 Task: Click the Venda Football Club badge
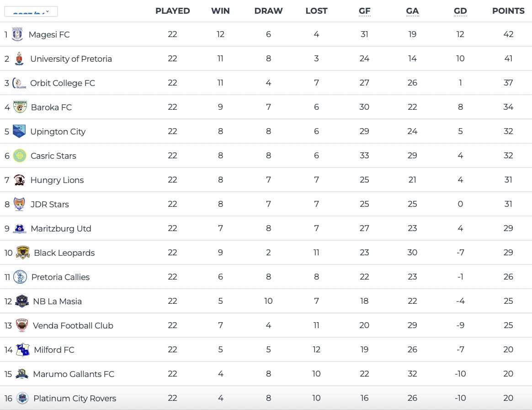(x=22, y=325)
